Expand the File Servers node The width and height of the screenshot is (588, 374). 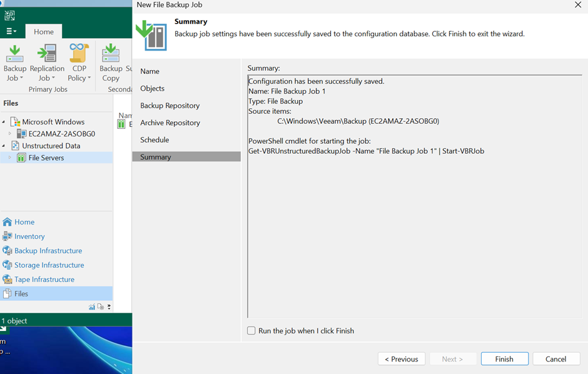[10, 158]
